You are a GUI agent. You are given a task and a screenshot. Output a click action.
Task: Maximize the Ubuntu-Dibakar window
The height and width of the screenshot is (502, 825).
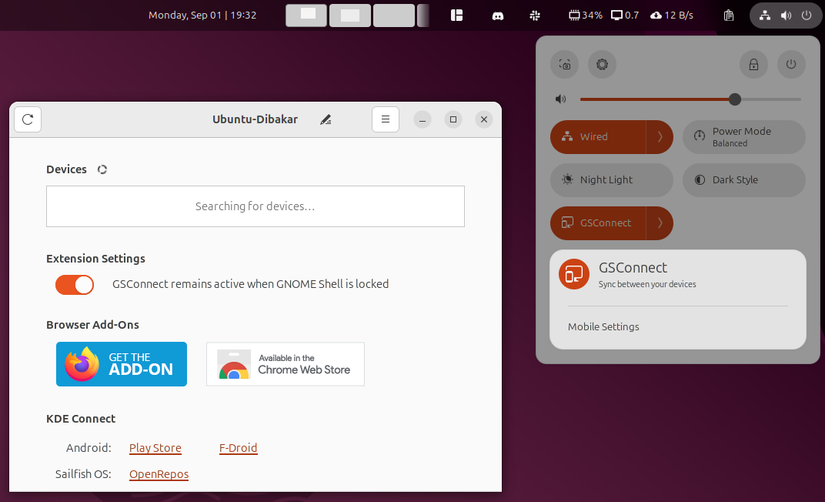pyautogui.click(x=453, y=119)
